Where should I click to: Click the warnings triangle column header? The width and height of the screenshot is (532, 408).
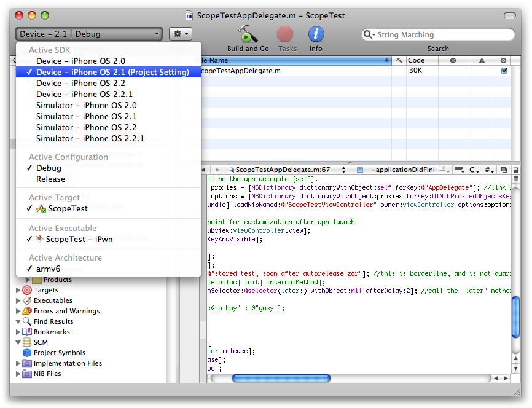coord(482,61)
